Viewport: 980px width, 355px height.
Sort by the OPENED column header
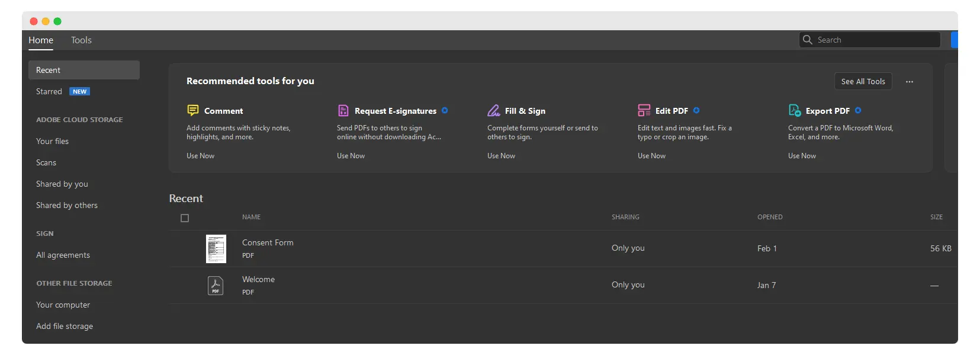tap(770, 217)
